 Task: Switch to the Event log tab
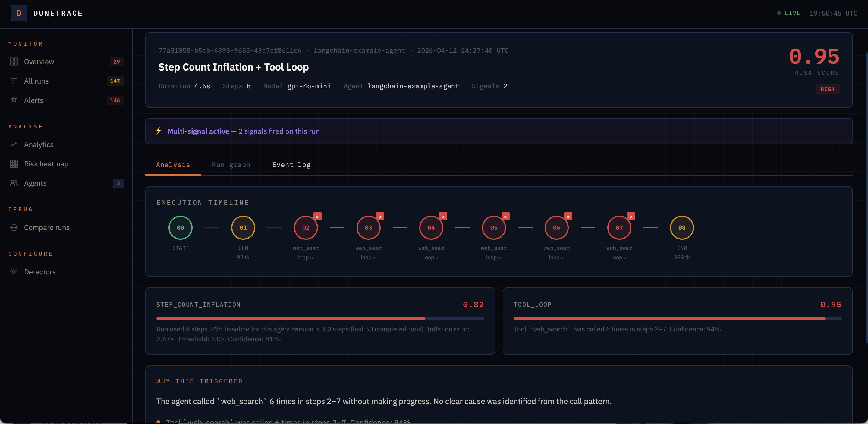pos(291,165)
